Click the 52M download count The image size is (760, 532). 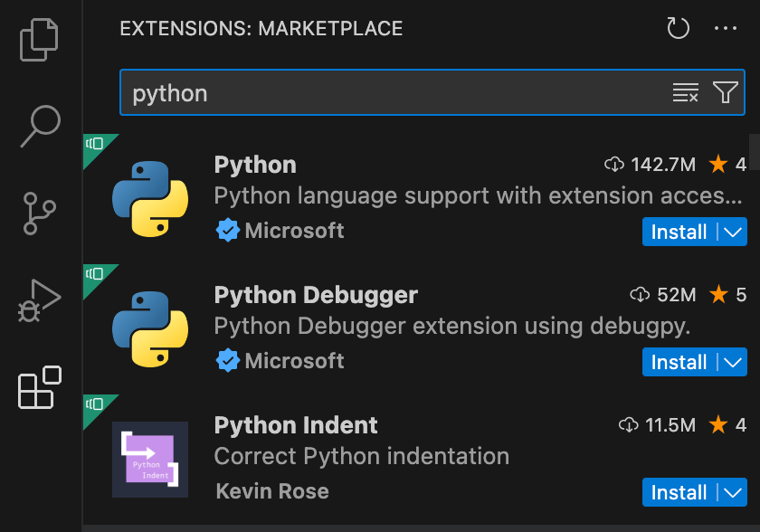676,295
